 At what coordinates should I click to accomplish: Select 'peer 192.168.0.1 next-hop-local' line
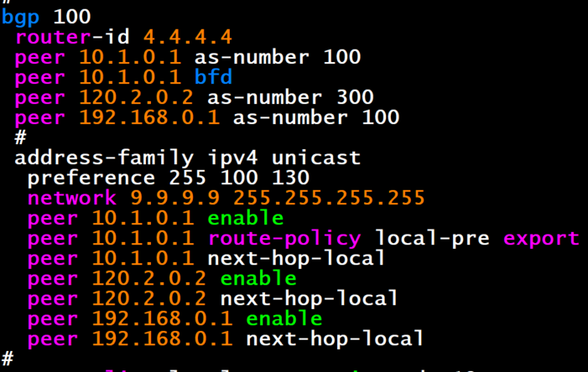pyautogui.click(x=226, y=339)
